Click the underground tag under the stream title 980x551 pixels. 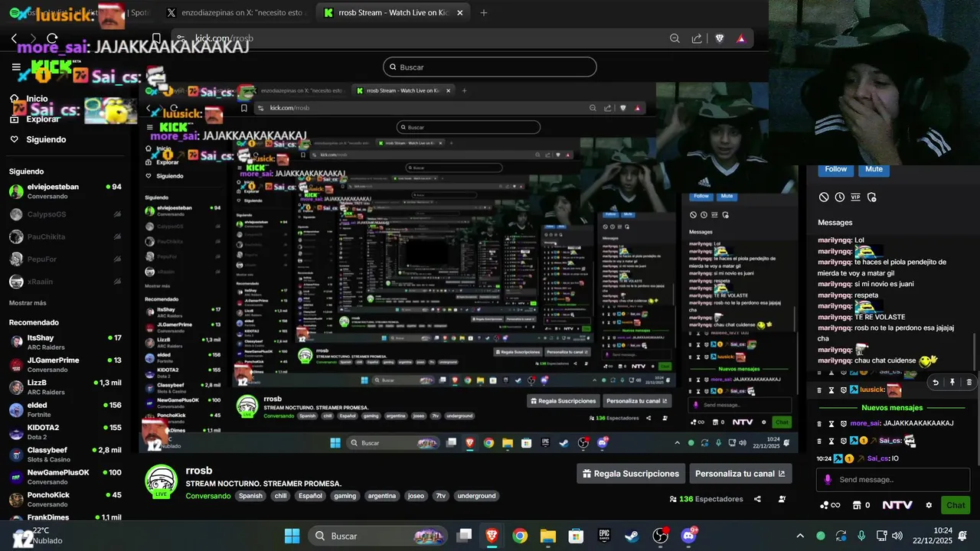point(476,496)
